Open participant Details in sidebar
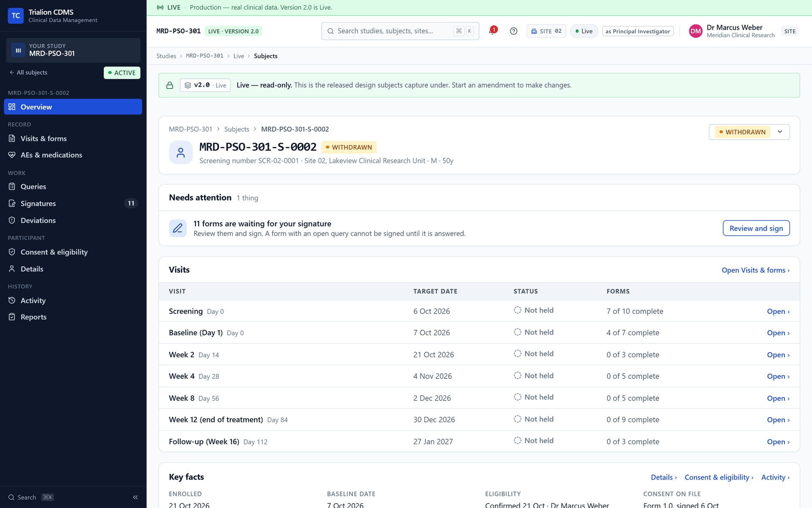Screen dimensions: 812x508 tap(73, 269)
